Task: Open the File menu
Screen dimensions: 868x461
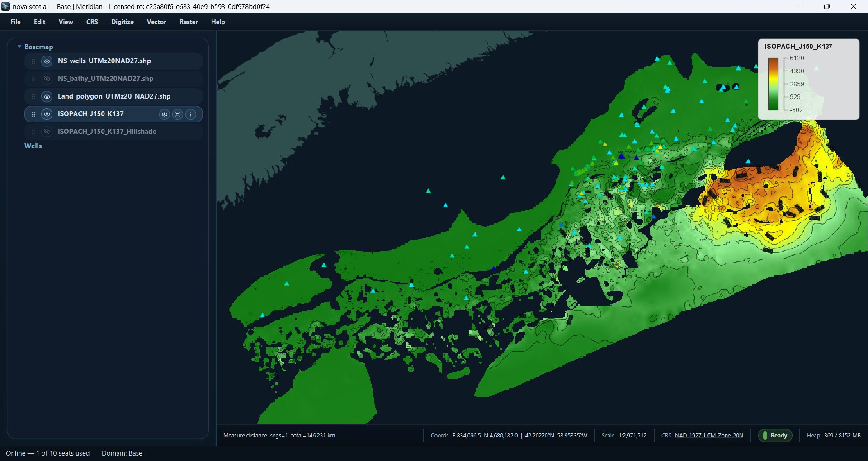Action: (15, 22)
